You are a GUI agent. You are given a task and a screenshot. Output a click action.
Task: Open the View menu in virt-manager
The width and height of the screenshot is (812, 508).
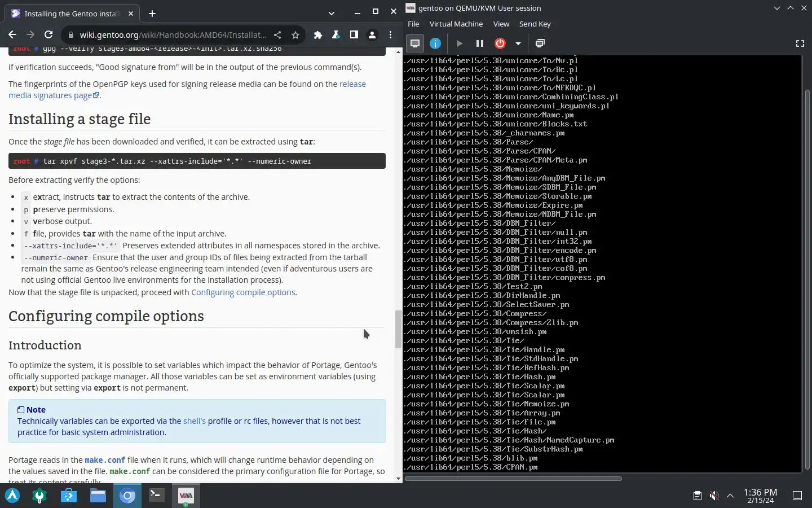[x=501, y=24]
